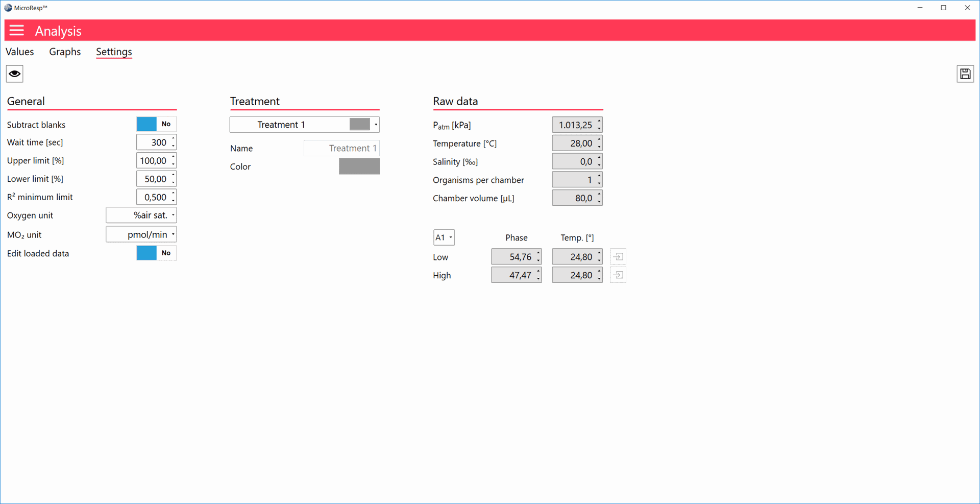Click the High row import arrow icon

(x=618, y=275)
